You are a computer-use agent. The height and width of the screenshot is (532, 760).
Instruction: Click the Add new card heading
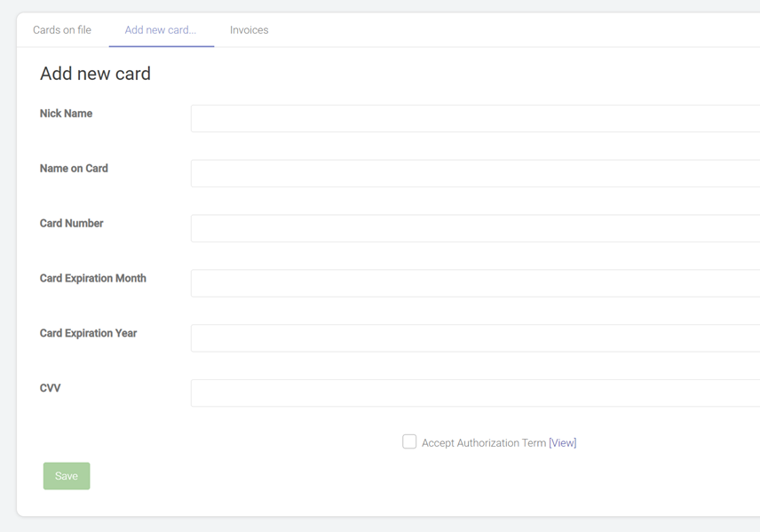click(x=95, y=74)
